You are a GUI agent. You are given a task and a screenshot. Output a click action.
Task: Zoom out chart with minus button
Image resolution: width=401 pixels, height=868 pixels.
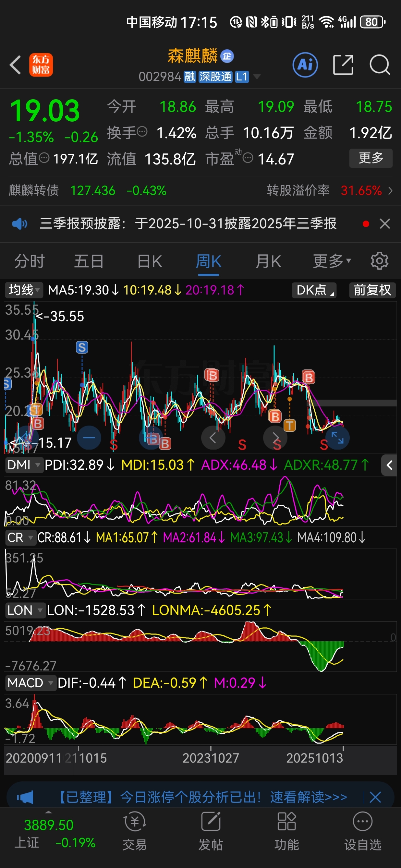click(x=89, y=438)
